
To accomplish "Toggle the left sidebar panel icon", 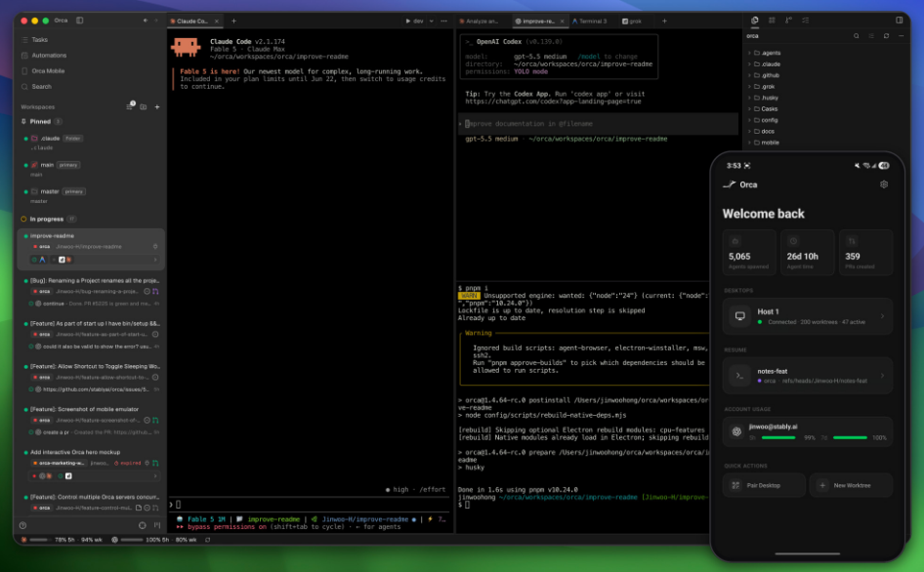I will point(79,20).
